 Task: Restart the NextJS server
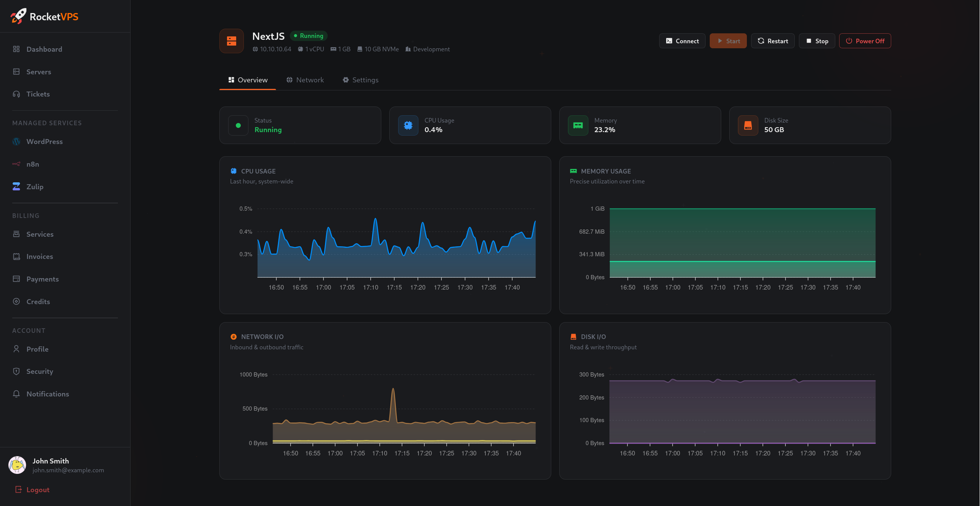pyautogui.click(x=773, y=41)
